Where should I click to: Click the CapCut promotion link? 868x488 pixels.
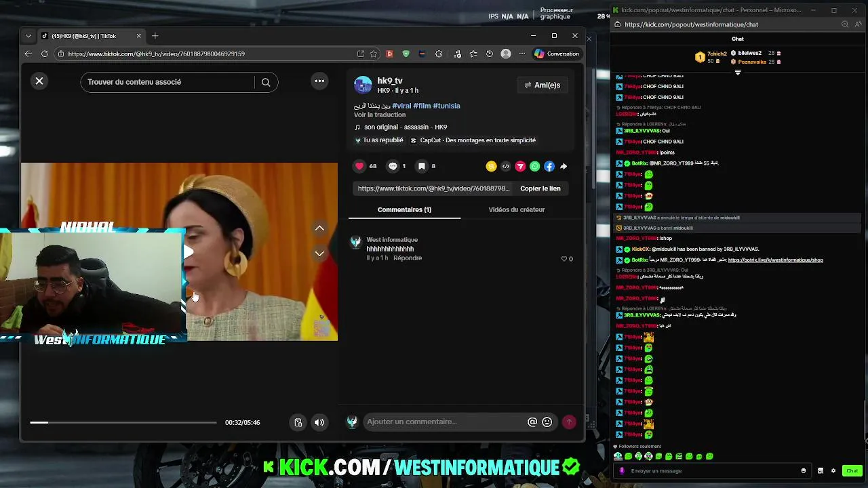tap(473, 140)
